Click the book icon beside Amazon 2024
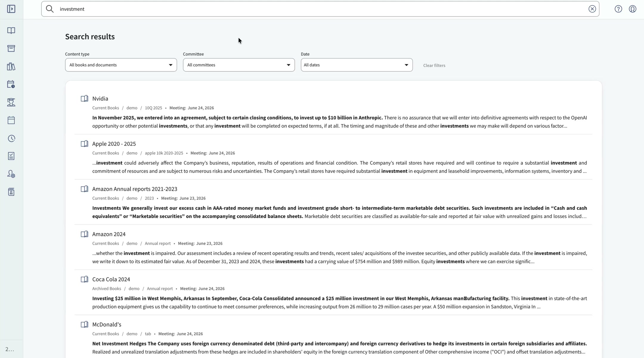The width and height of the screenshot is (644, 358). [84, 234]
